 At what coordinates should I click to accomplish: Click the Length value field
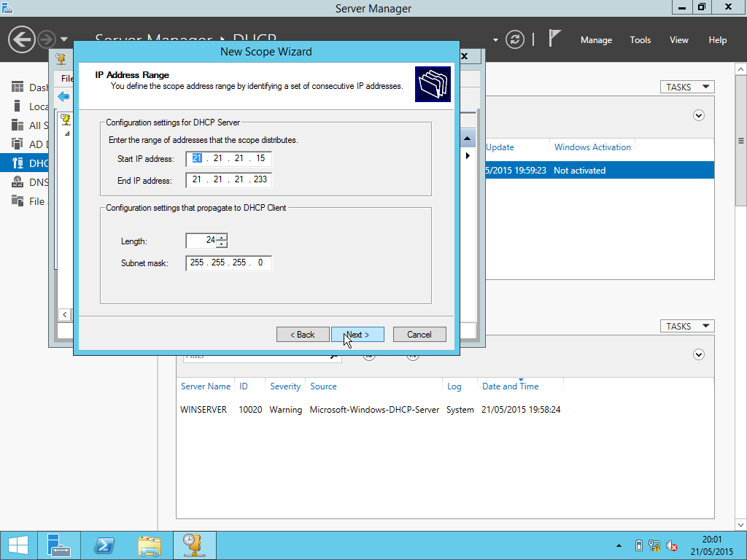(x=201, y=241)
